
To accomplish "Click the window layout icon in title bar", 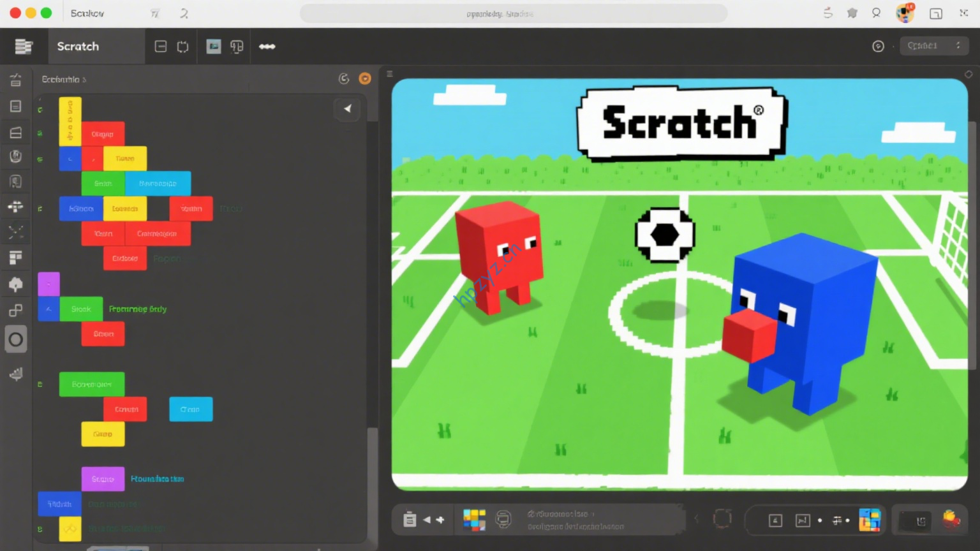I will pos(936,13).
